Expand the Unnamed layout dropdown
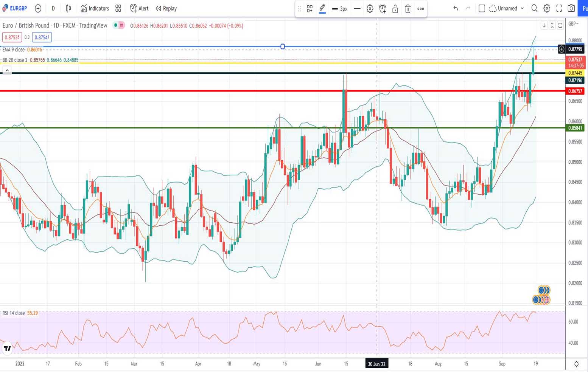Viewport: 588px width, 372px height. click(522, 8)
